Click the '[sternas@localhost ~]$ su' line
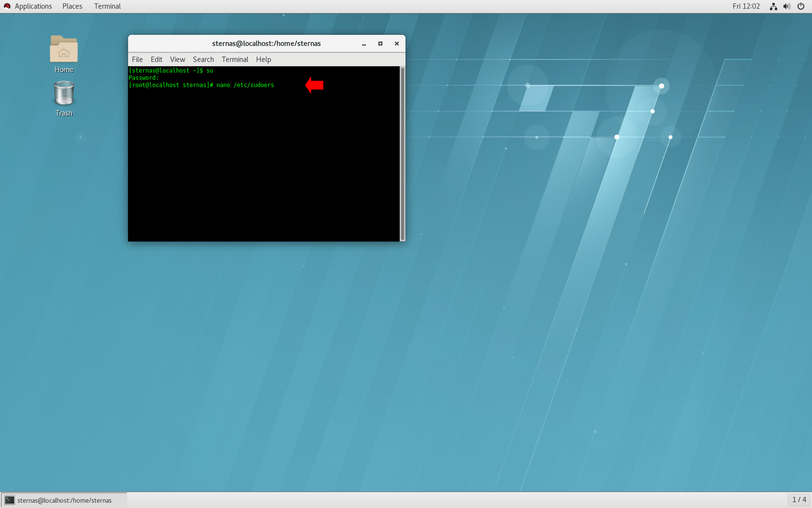Screen dimensions: 812x508 coord(171,71)
